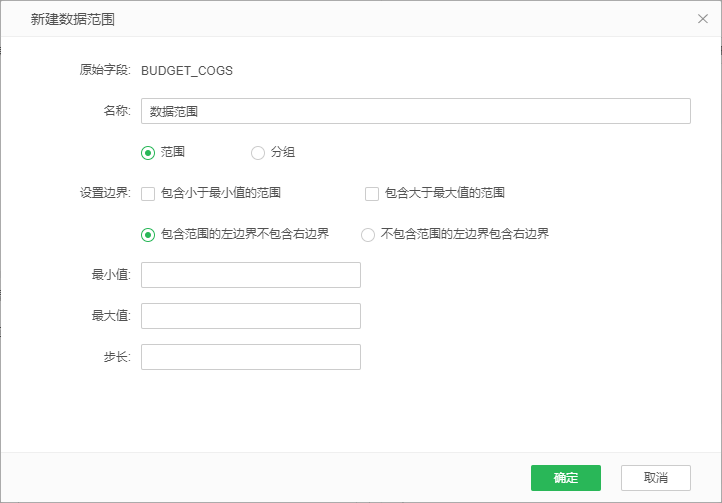Choose 不包含范围的左边界包含右边界 option
The width and height of the screenshot is (722, 503).
click(368, 234)
